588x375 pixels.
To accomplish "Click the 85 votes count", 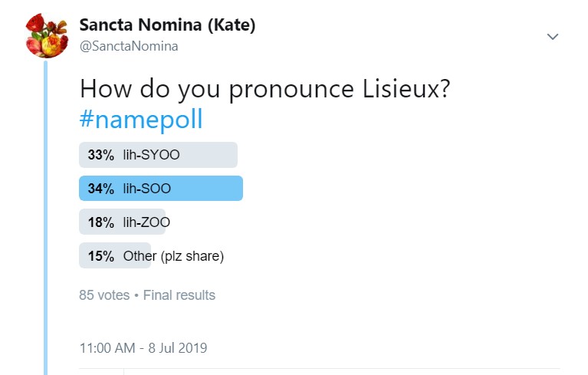I will tap(104, 295).
